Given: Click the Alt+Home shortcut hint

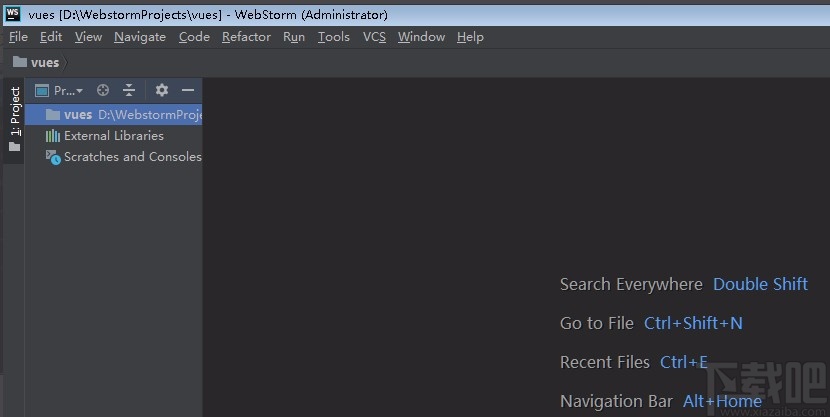Looking at the screenshot, I should point(722,401).
